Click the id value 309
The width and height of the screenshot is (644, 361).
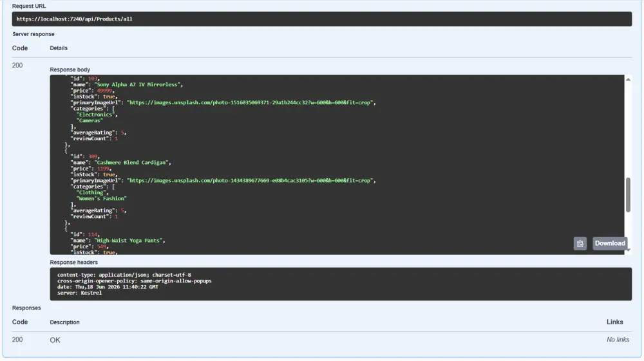click(92, 156)
